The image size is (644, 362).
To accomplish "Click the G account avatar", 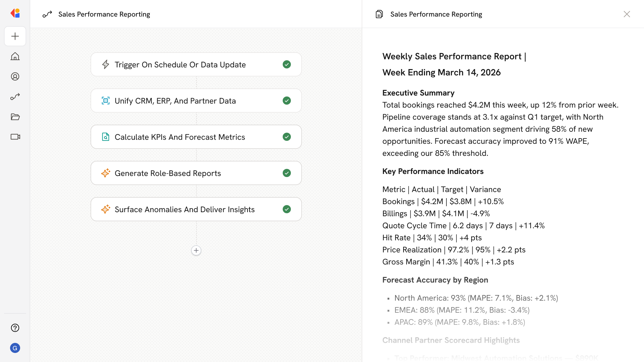I will click(15, 348).
